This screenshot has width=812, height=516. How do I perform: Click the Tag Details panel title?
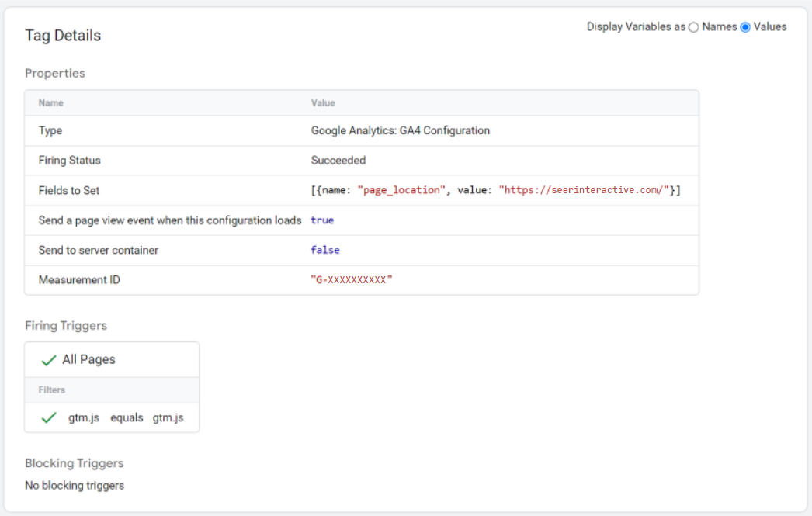coord(63,36)
